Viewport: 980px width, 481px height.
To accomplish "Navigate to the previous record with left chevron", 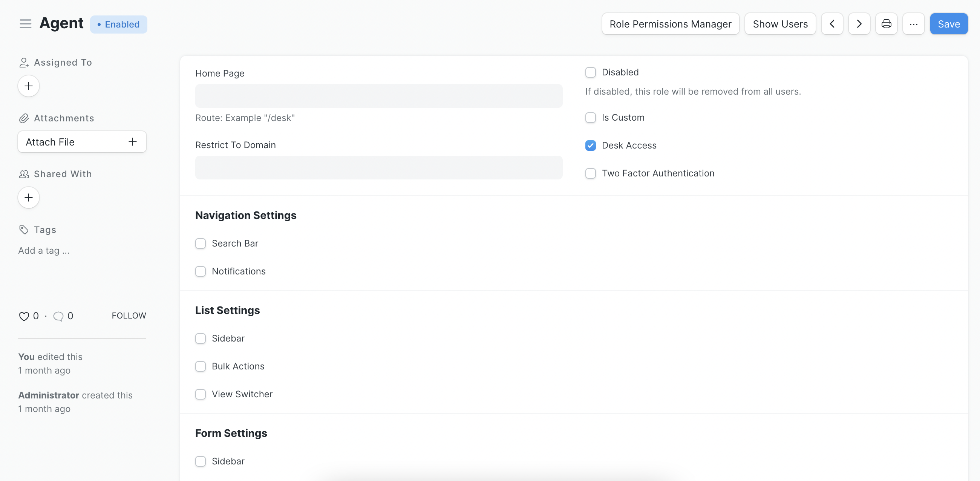I will point(832,24).
